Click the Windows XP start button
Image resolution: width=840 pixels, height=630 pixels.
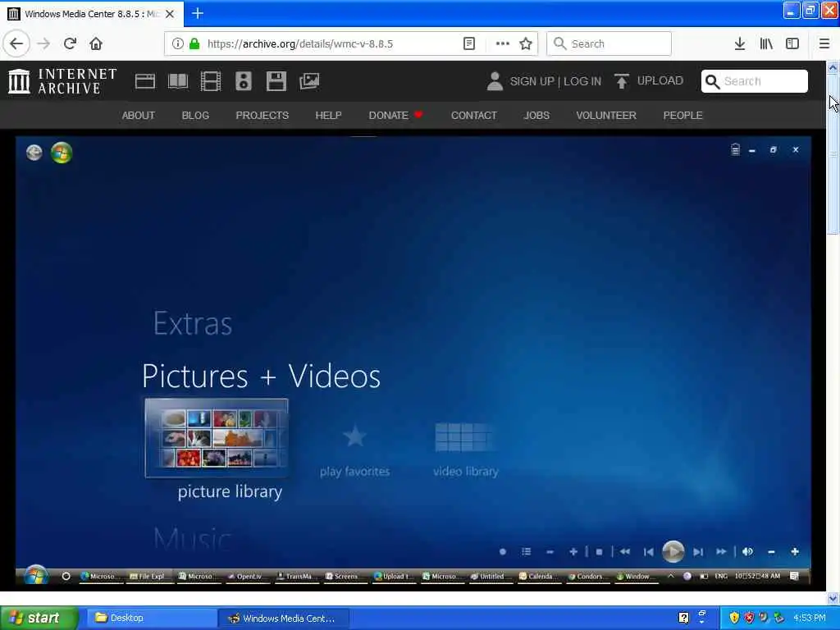[x=39, y=618]
